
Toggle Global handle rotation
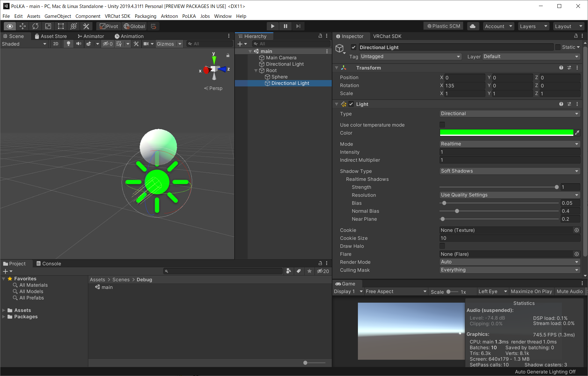coord(134,26)
